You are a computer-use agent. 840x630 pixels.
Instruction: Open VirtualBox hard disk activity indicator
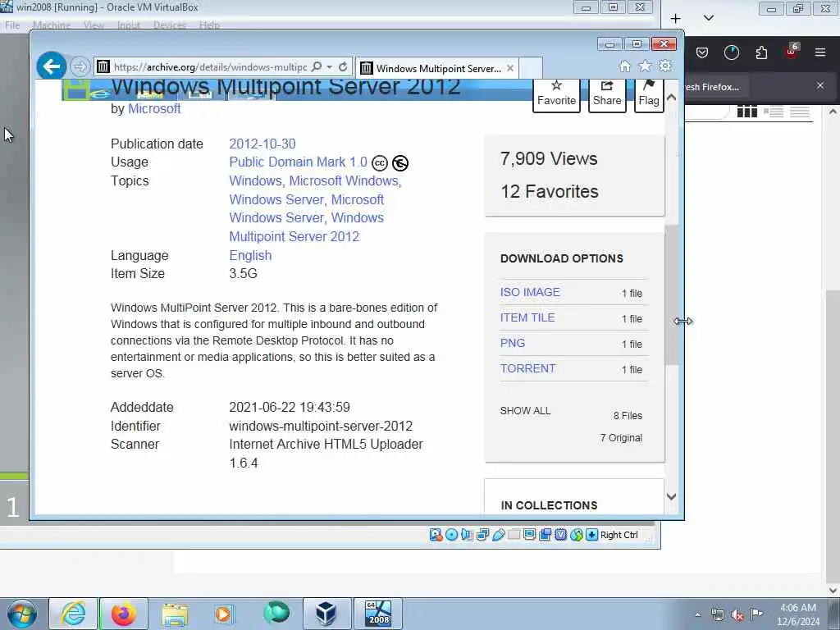(x=436, y=535)
